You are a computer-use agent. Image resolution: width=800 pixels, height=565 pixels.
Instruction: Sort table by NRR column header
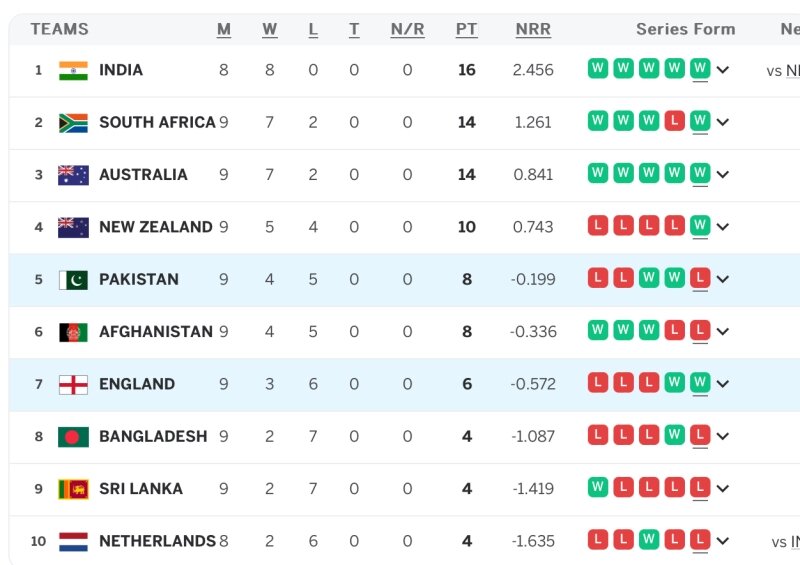point(533,29)
